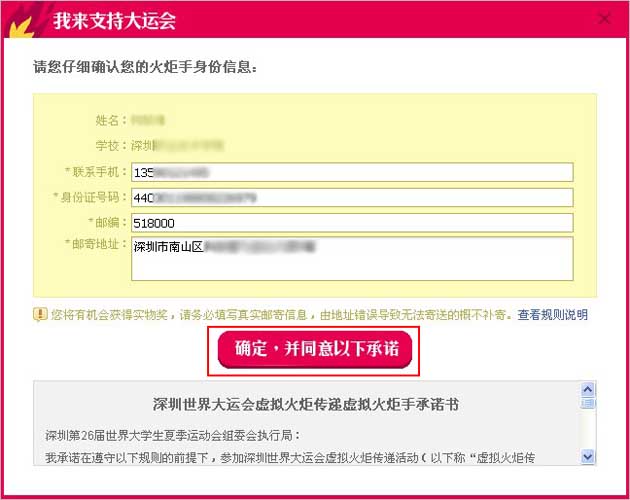The image size is (630, 500).
Task: Click the 我来支持大运会 dialog title
Action: (115, 21)
